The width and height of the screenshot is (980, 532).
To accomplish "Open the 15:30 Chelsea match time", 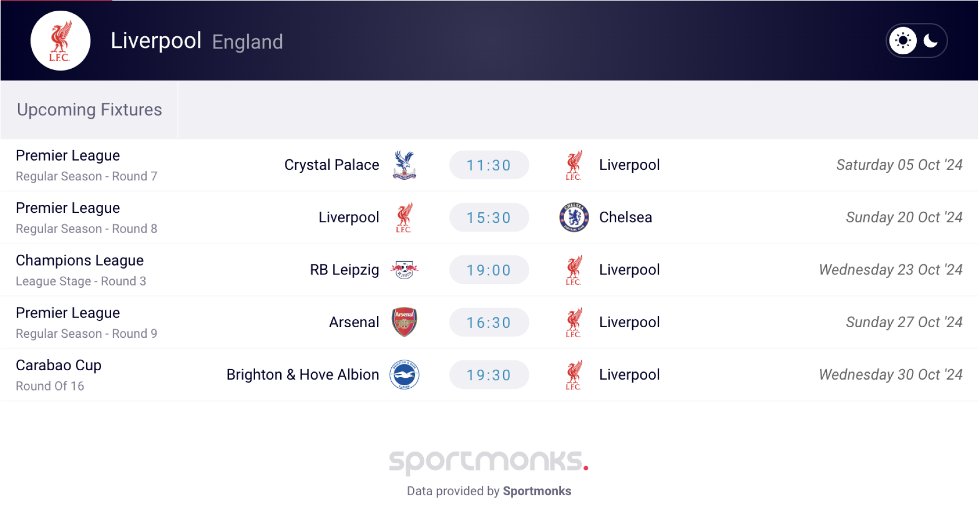I will point(489,218).
